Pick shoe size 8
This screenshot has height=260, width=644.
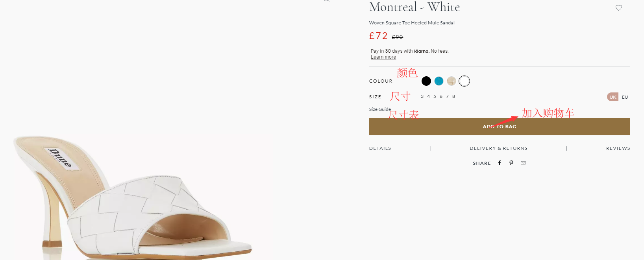(x=454, y=96)
